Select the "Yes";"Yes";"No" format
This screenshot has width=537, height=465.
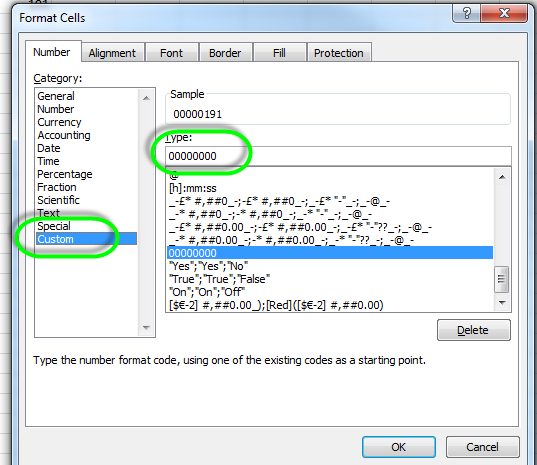pyautogui.click(x=208, y=266)
